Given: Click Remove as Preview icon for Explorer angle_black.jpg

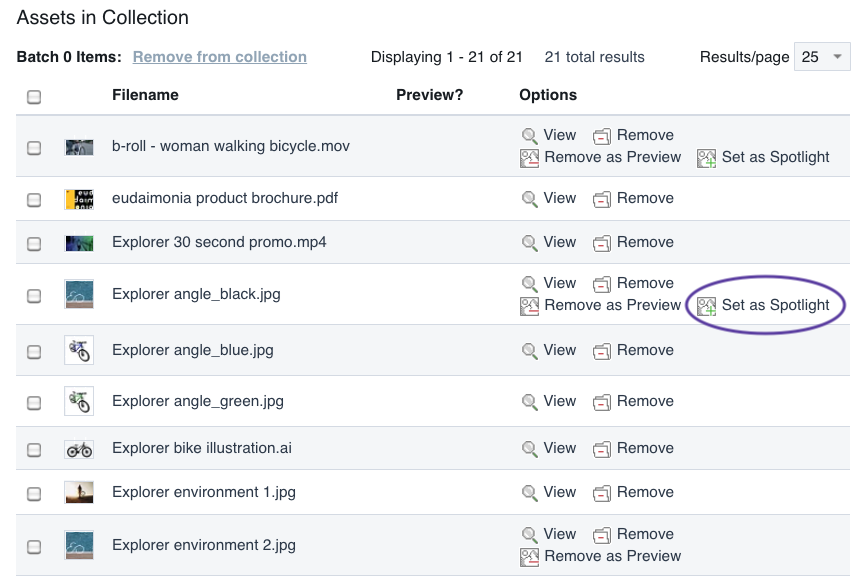Looking at the screenshot, I should tap(529, 306).
